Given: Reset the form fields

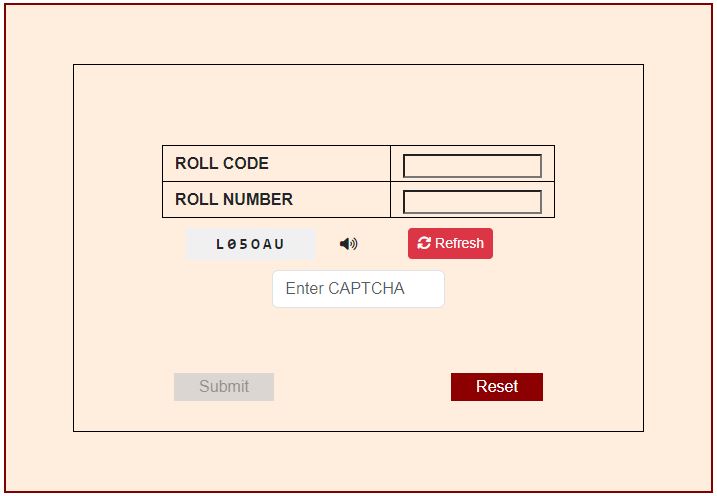Looking at the screenshot, I should click(x=497, y=387).
